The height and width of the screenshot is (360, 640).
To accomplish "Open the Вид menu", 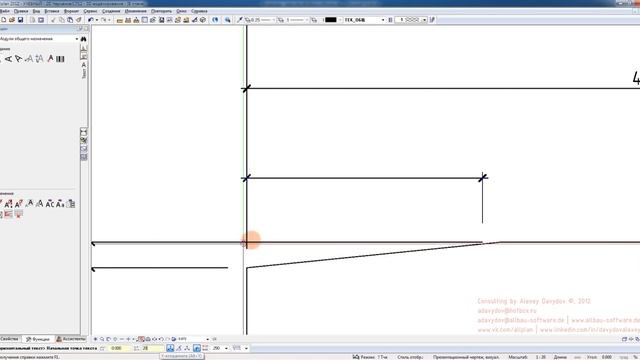I will click(x=36, y=11).
